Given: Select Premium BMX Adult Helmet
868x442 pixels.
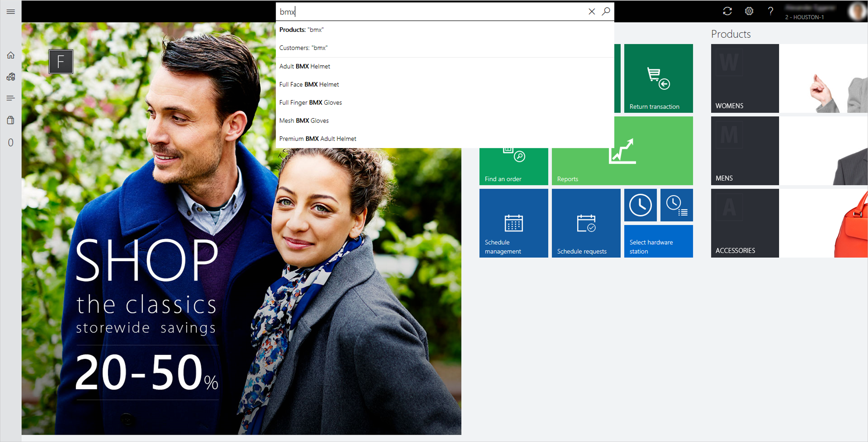Looking at the screenshot, I should click(x=318, y=138).
